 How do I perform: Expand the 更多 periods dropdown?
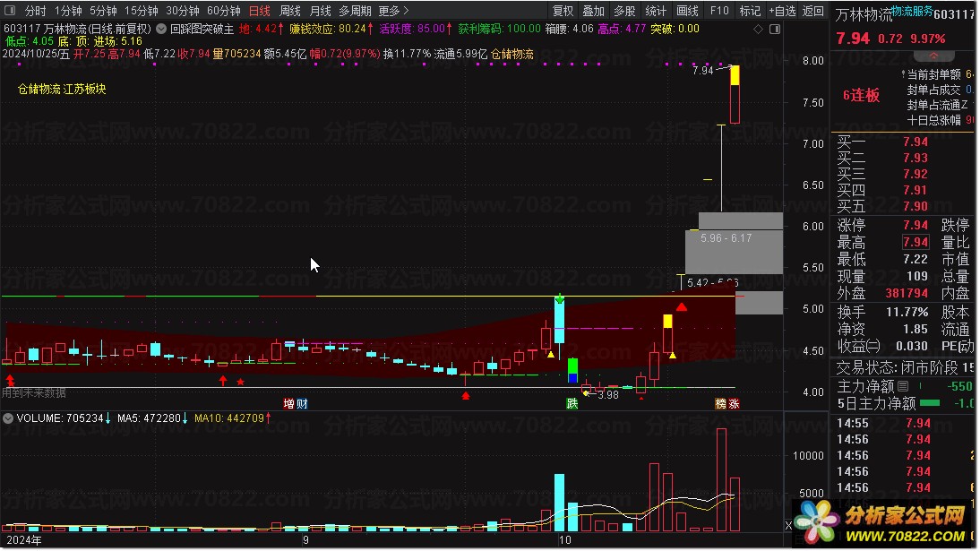(x=394, y=11)
